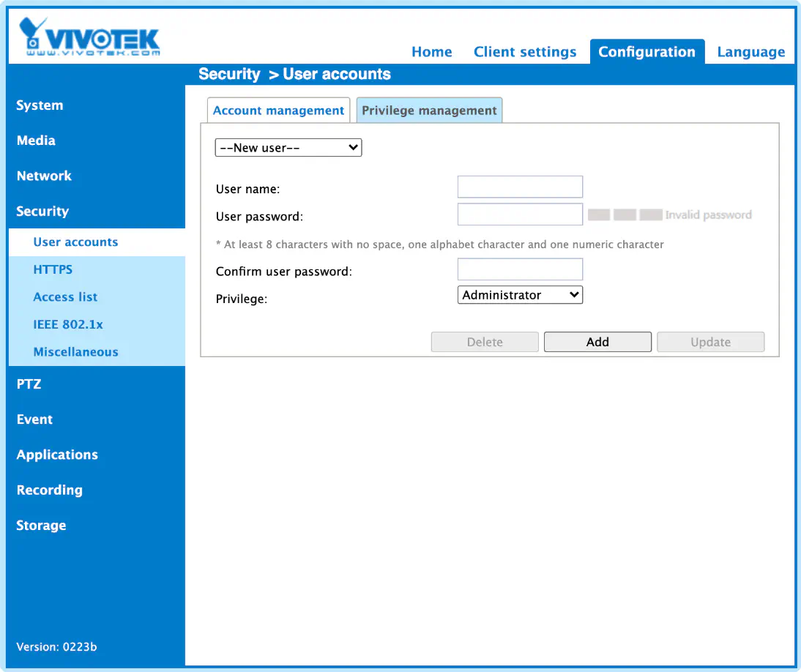Expand the System section in sidebar
The height and width of the screenshot is (672, 801).
pyautogui.click(x=40, y=105)
